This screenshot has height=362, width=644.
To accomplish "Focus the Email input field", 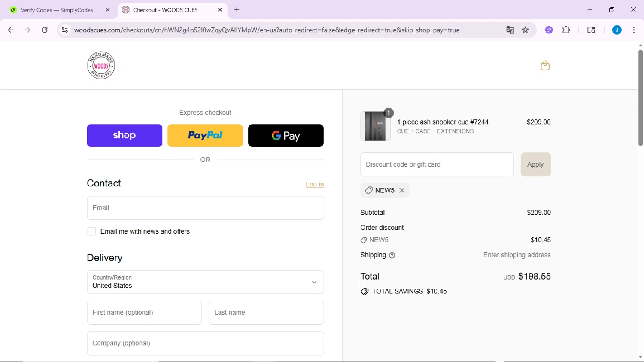I will [205, 208].
